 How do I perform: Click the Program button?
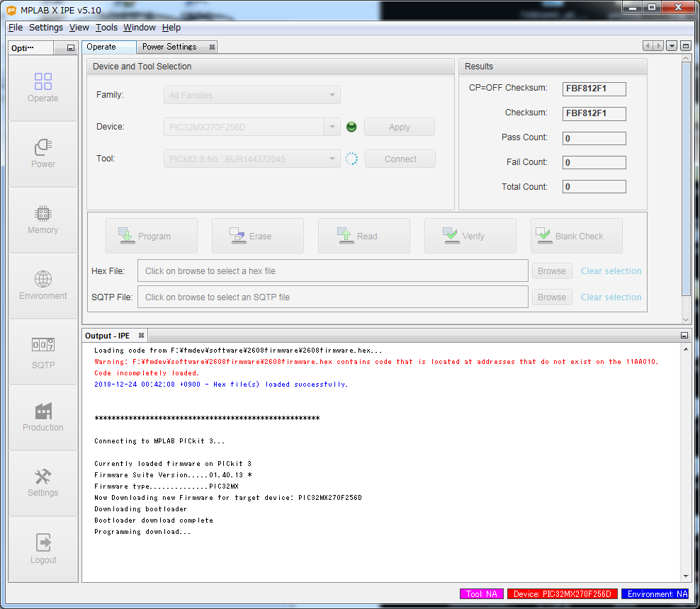tap(152, 236)
